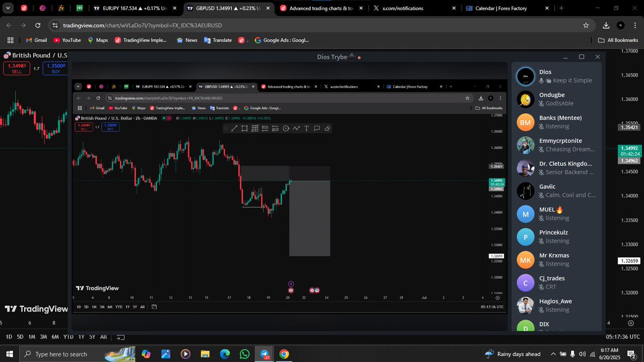Open the Gmail bookmark
644x362 pixels.
36,40
